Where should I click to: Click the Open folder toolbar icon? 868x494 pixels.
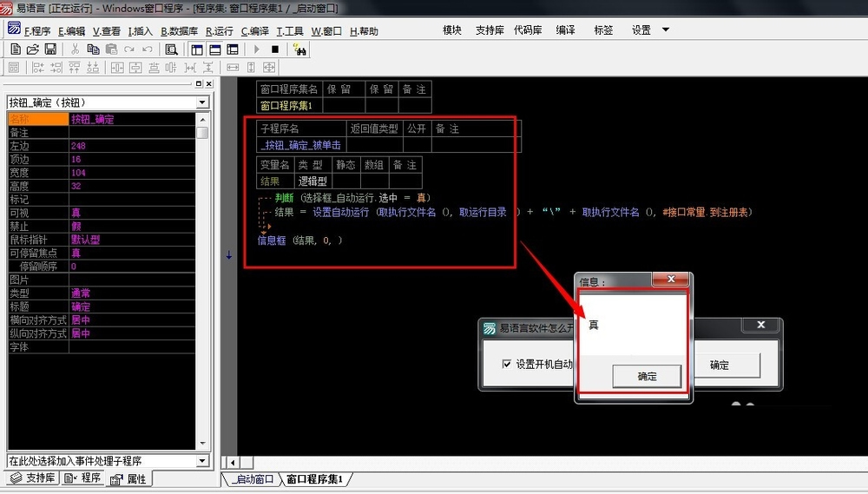coord(33,49)
